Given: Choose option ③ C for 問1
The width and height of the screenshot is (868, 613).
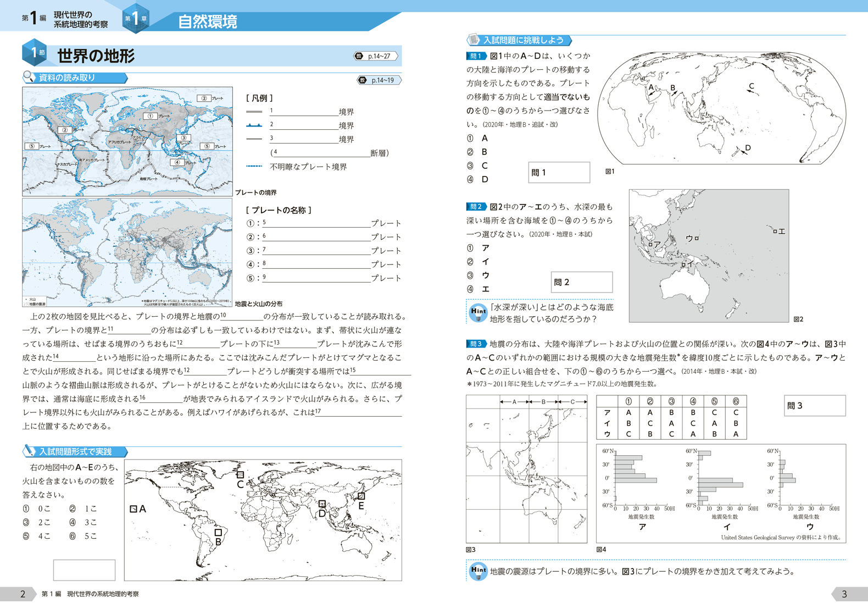Looking at the screenshot, I should tap(477, 165).
